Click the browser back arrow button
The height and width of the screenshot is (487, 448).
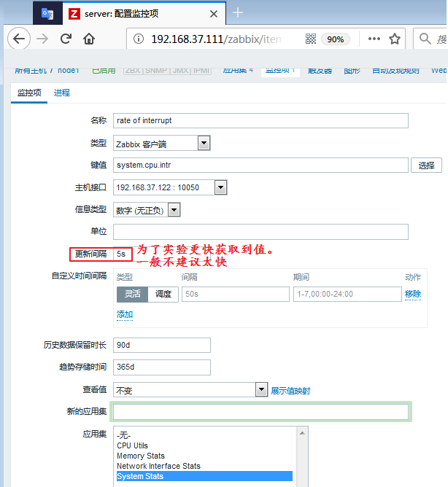[20, 39]
